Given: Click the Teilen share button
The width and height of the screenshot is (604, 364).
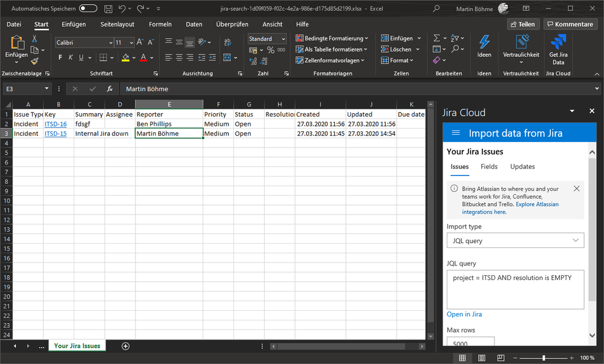Looking at the screenshot, I should pos(523,24).
